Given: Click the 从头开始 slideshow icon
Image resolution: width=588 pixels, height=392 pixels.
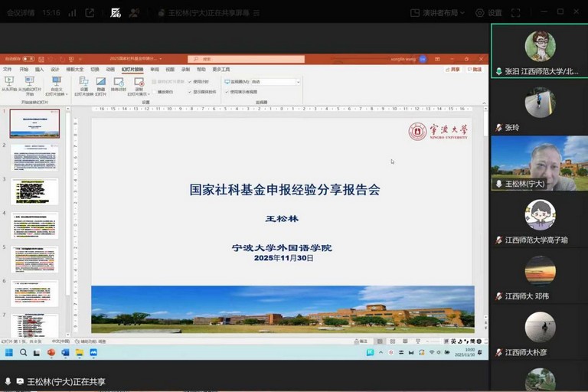Looking at the screenshot, I should 9,81.
